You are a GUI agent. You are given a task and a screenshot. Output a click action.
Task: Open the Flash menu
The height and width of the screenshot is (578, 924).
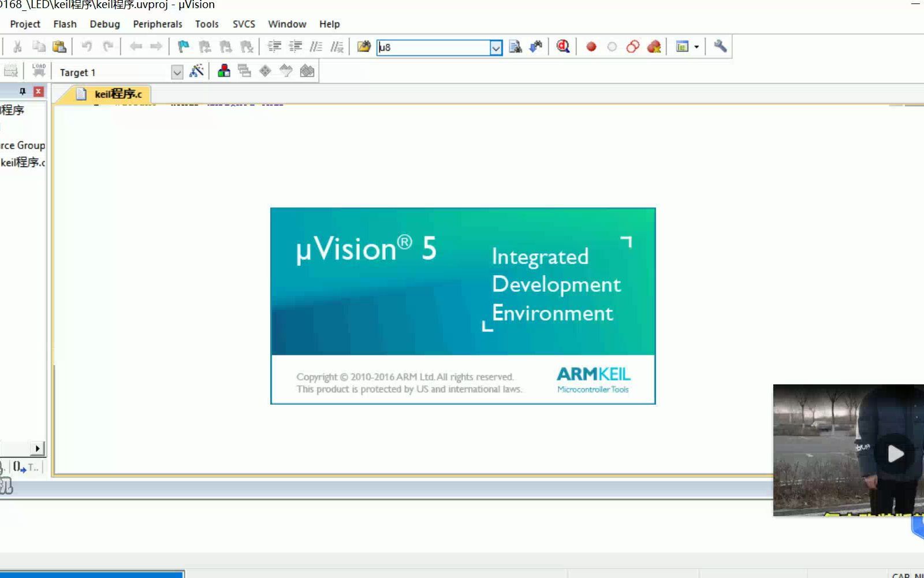pyautogui.click(x=65, y=24)
